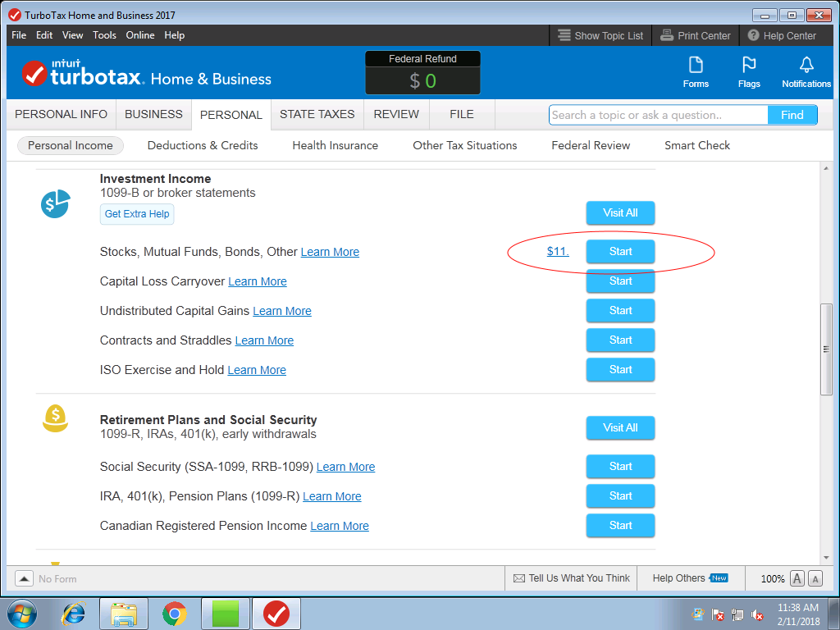The height and width of the screenshot is (630, 840).
Task: Click Visit All for Investment Income
Action: tap(620, 213)
